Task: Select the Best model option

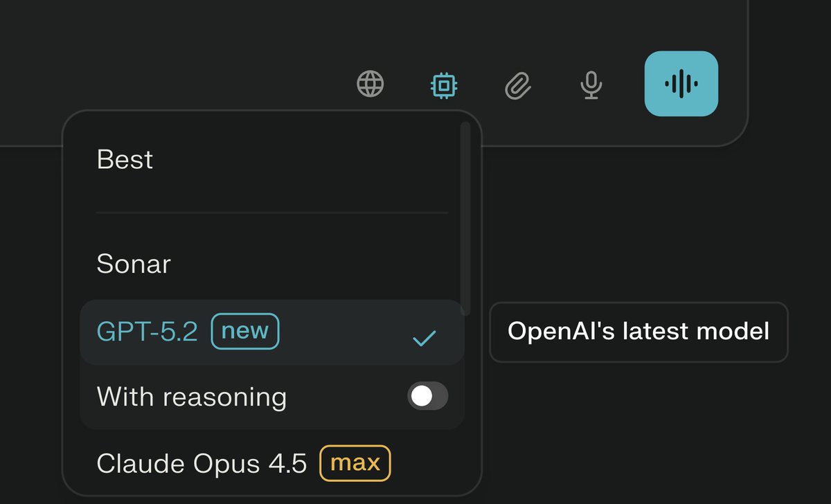Action: 125,160
